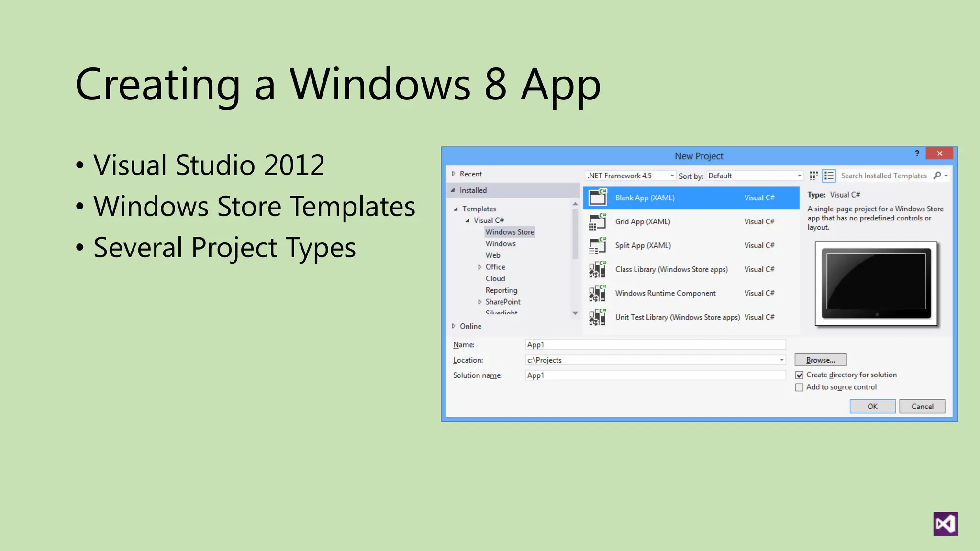This screenshot has height=551, width=980.
Task: Select the SharePoint tree item label
Action: click(x=503, y=302)
